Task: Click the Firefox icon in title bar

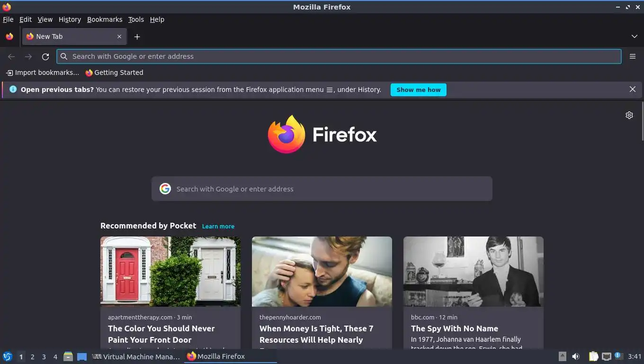Action: pos(7,7)
